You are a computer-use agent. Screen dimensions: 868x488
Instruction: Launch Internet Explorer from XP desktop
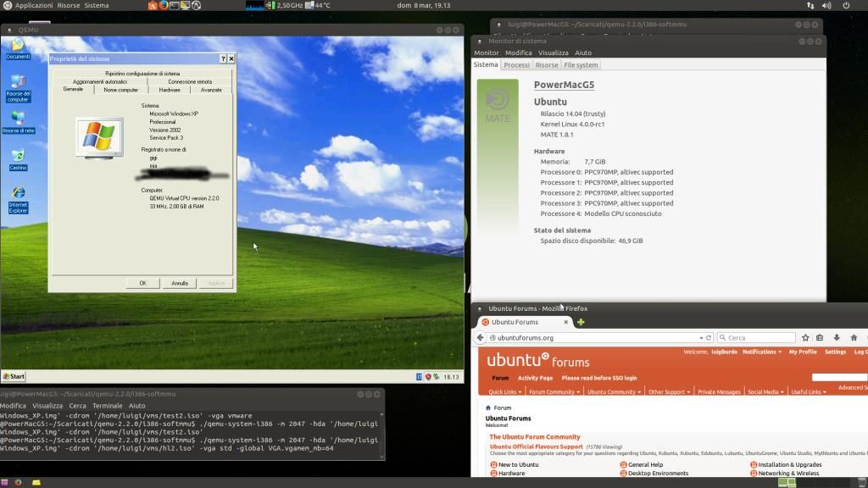point(18,200)
